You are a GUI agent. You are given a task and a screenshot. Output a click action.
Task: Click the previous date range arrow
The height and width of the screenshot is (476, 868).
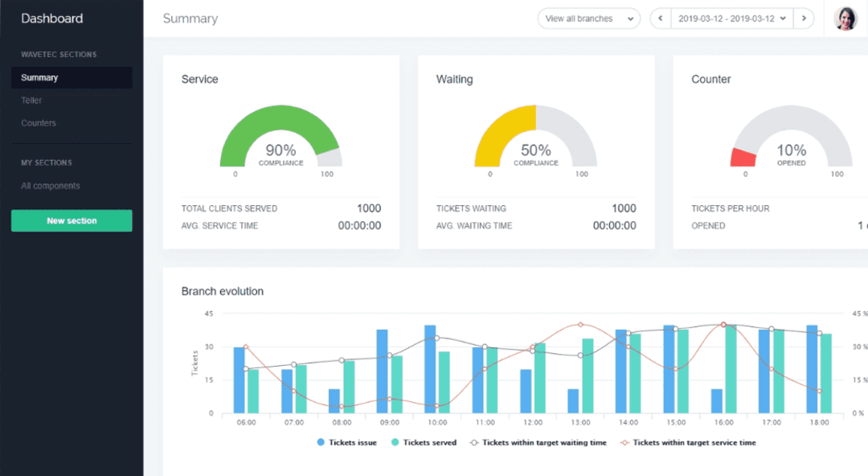pos(660,18)
